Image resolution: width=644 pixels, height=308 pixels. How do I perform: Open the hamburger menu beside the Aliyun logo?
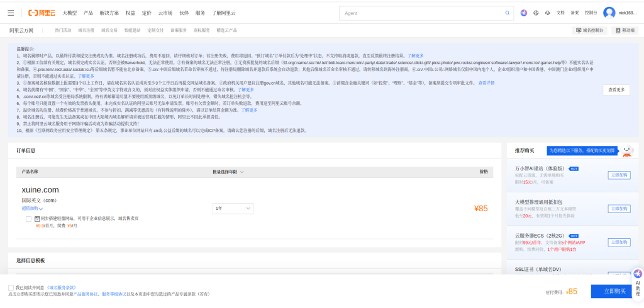tap(11, 13)
